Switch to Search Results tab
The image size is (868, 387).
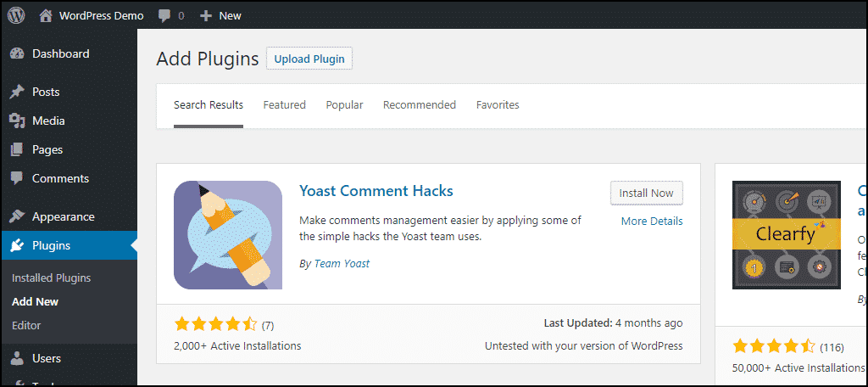click(209, 104)
